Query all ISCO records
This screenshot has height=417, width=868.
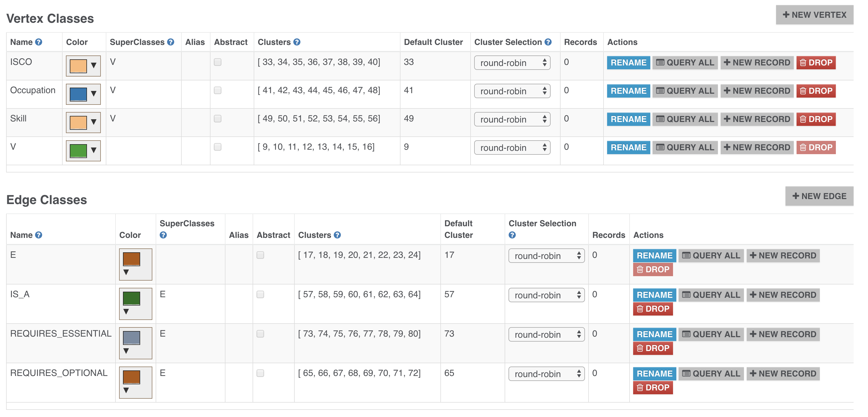click(685, 63)
